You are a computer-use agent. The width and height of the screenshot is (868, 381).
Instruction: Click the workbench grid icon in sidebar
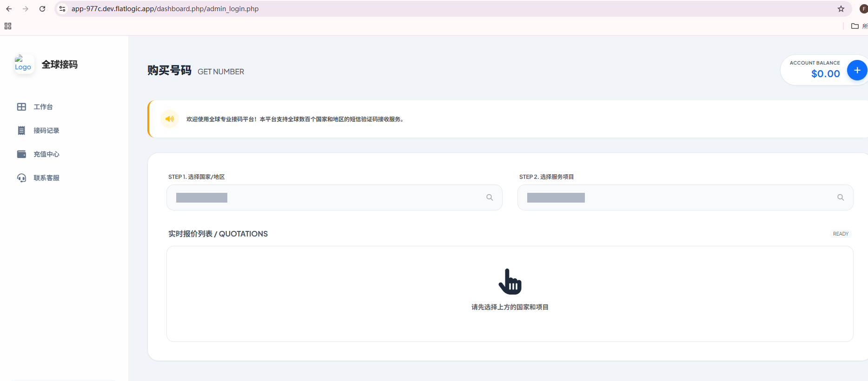(21, 107)
